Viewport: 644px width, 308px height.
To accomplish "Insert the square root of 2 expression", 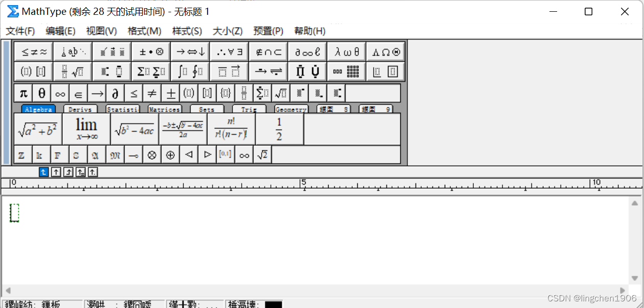I will tap(262, 155).
